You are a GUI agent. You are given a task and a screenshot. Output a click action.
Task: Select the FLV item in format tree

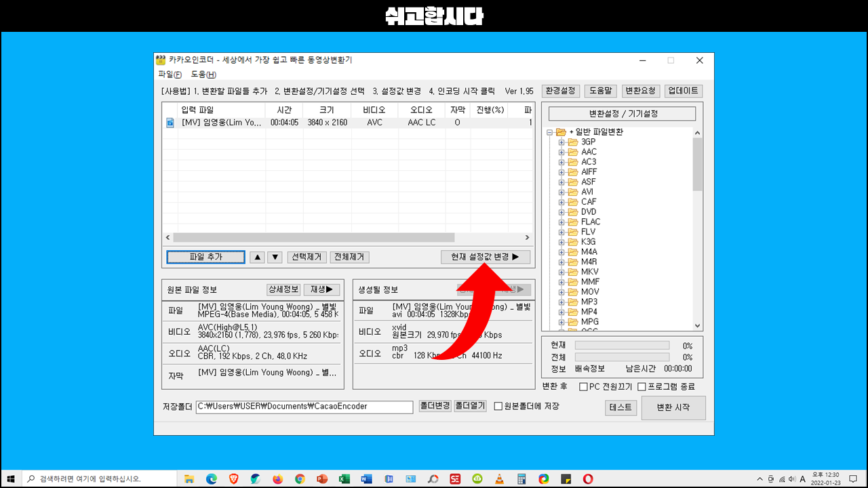(x=588, y=232)
